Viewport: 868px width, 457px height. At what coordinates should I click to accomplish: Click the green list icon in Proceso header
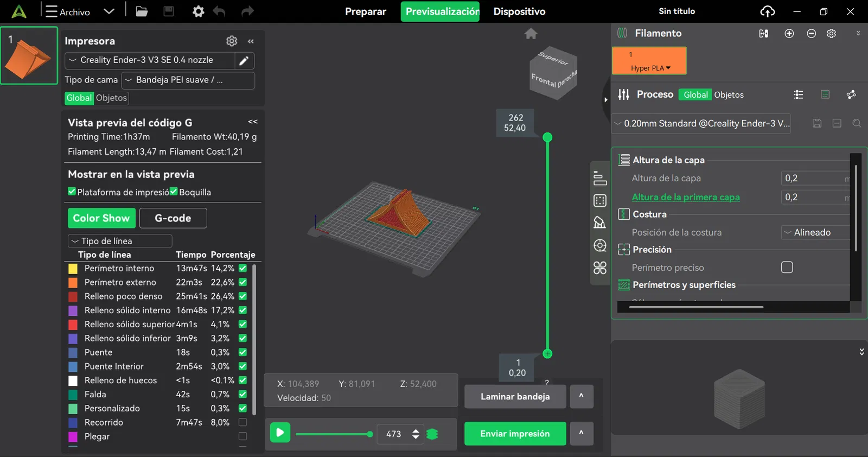825,94
